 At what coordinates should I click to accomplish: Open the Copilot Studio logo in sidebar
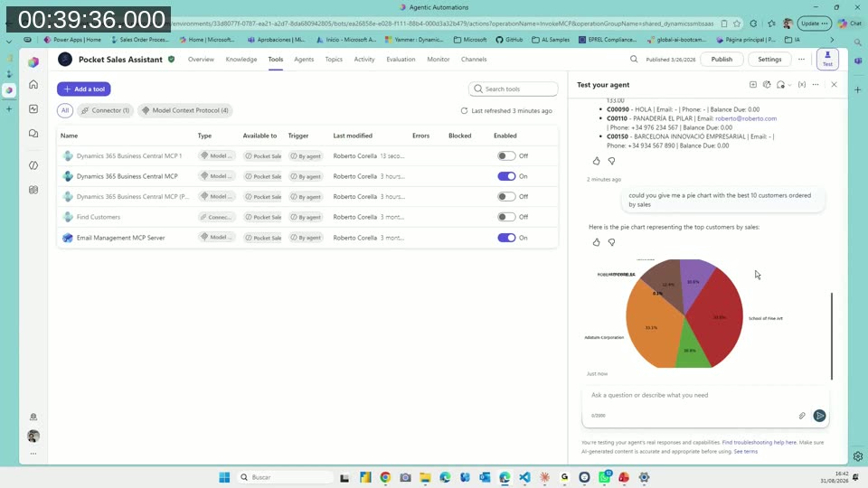click(x=33, y=62)
